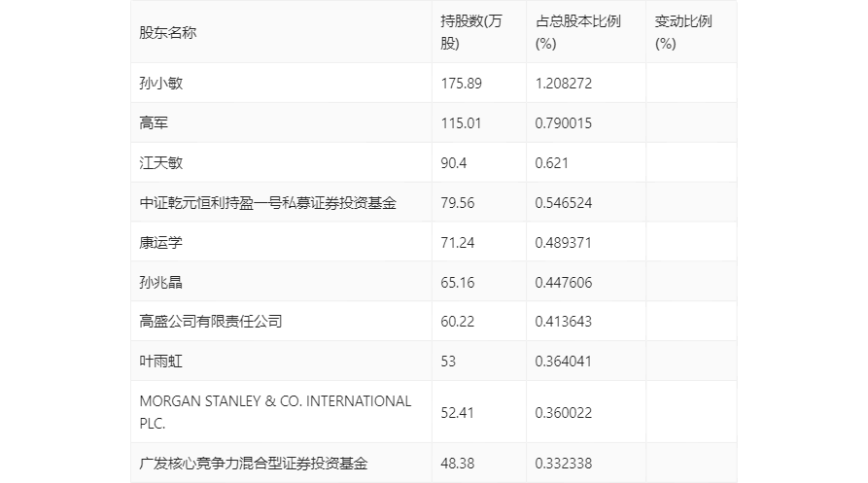
Task: Select 中证乾元恒利持盈一号私募证券投资基金 row name
Action: tap(268, 202)
